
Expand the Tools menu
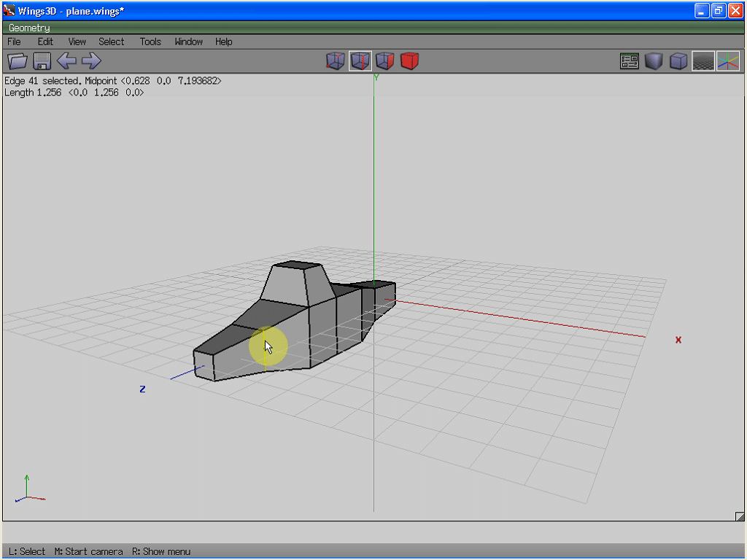tap(150, 42)
